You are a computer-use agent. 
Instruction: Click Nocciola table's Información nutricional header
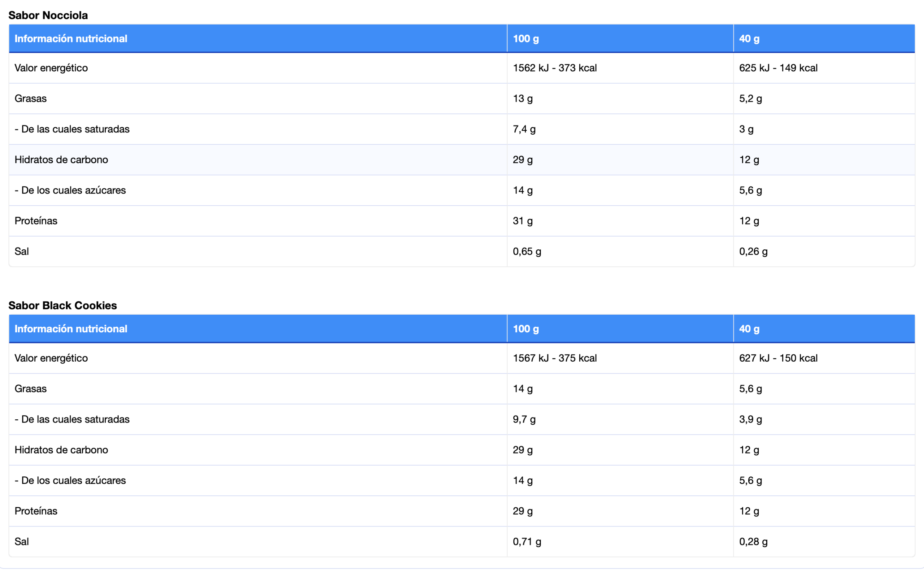[71, 39]
